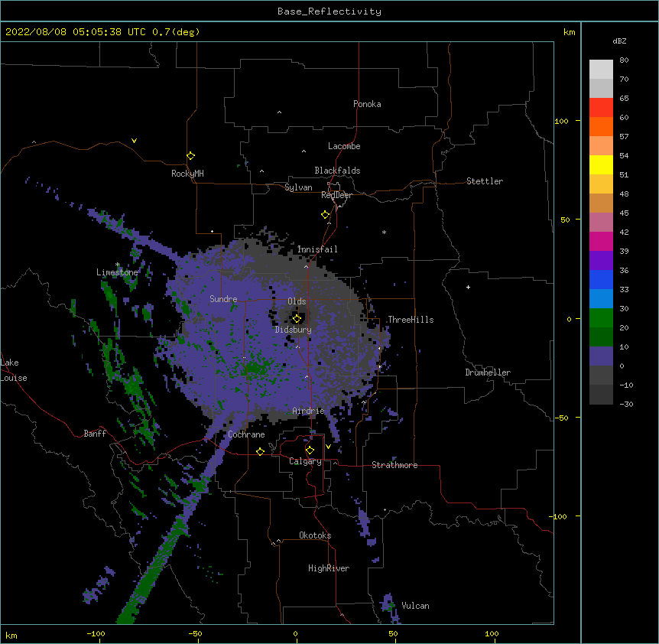Click the yellow V marker east of Calgary diamond
Viewport: 659px width, 644px height.
pos(328,447)
